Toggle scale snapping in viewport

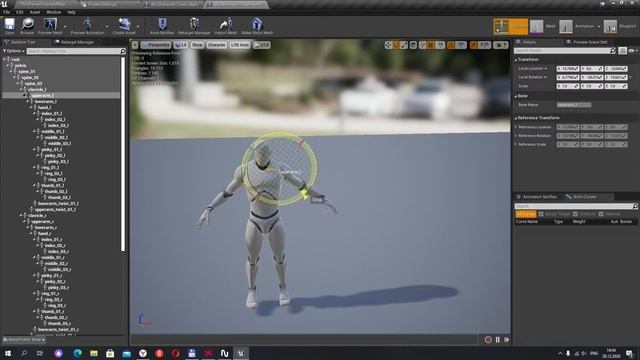pos(473,45)
